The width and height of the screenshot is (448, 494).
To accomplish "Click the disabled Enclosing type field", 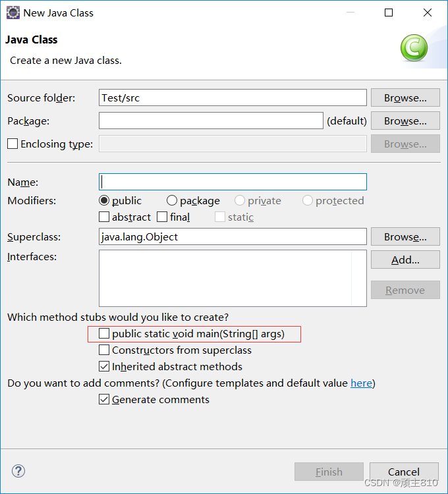I will 233,144.
